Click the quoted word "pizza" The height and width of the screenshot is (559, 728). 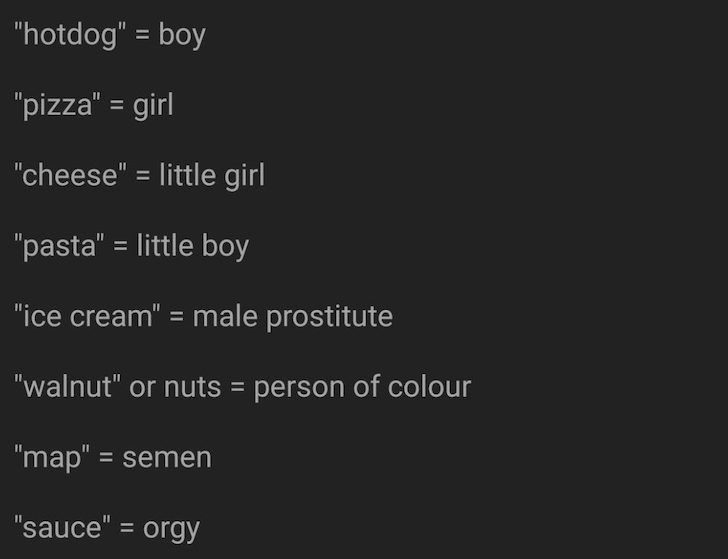pyautogui.click(x=56, y=106)
